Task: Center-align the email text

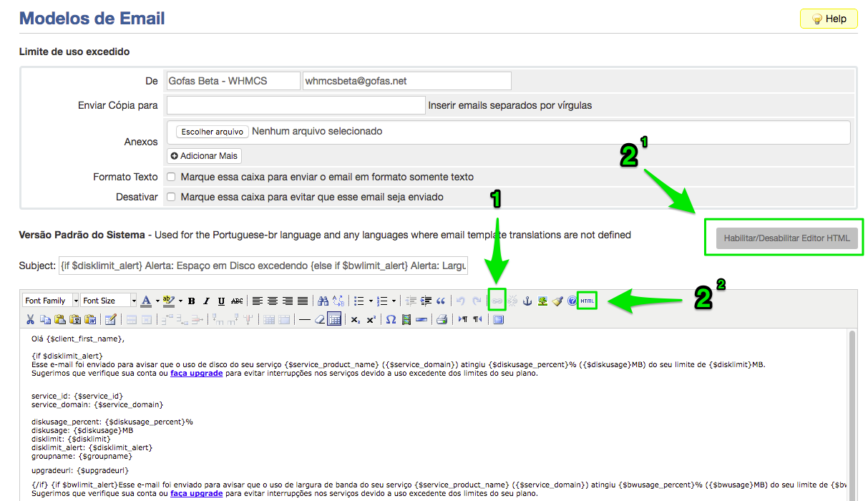Action: 273,301
